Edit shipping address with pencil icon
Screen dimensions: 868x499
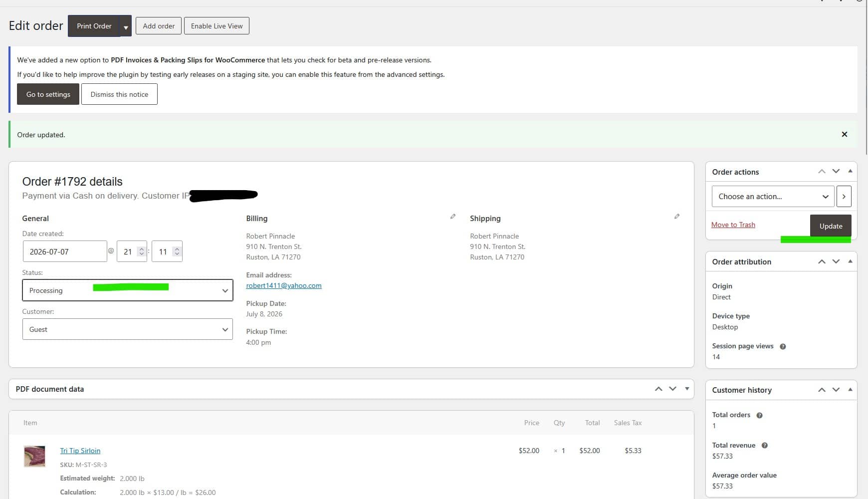(677, 217)
